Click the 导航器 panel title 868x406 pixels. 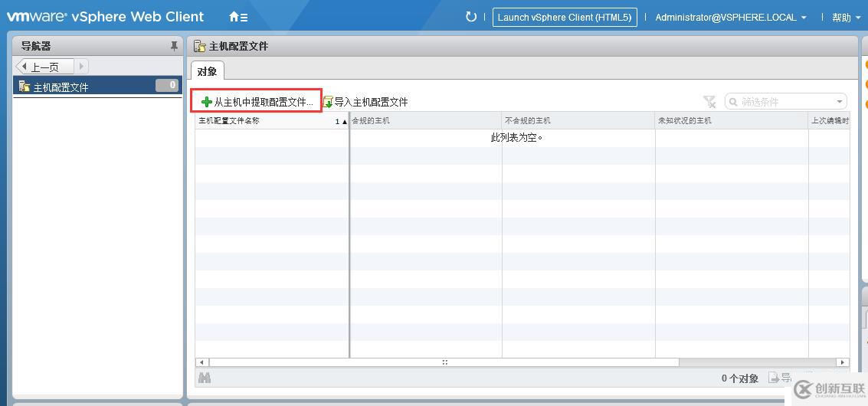click(x=36, y=47)
